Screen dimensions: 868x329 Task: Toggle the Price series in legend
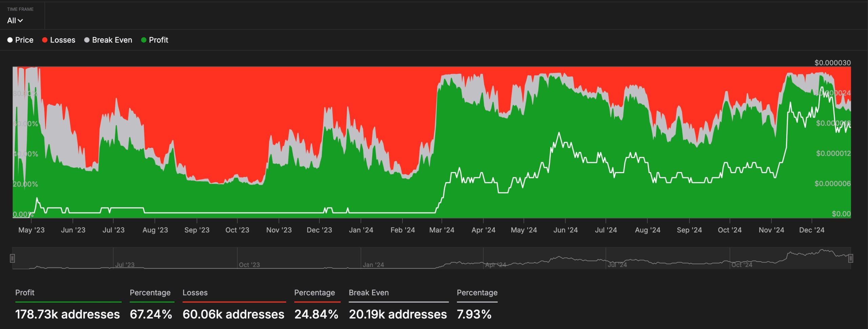(20, 40)
